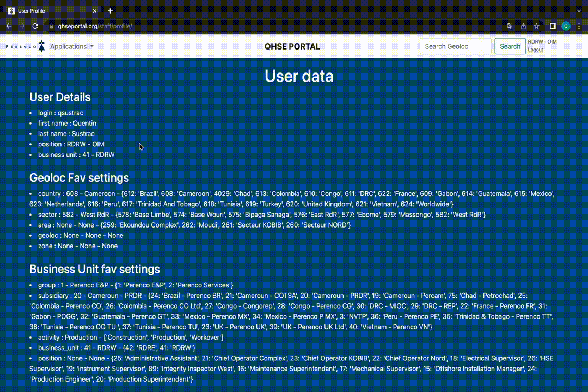This screenshot has width=588, height=392.
Task: Close the User Profile tab
Action: click(95, 11)
